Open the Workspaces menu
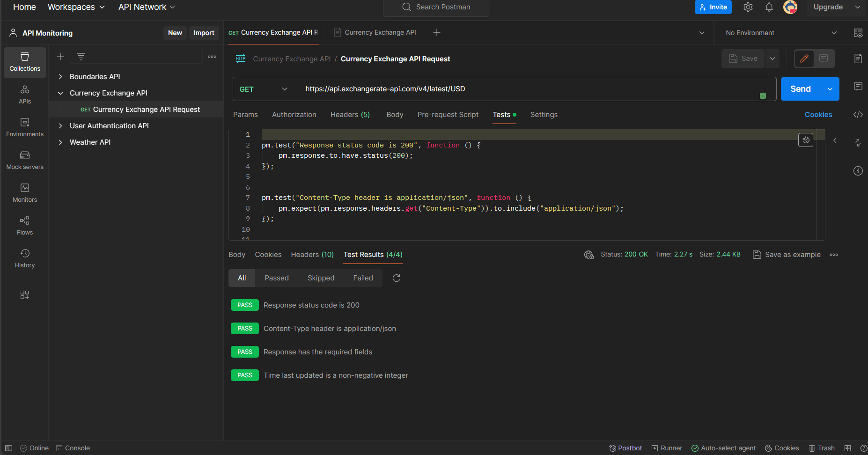The height and width of the screenshot is (455, 868). (76, 7)
